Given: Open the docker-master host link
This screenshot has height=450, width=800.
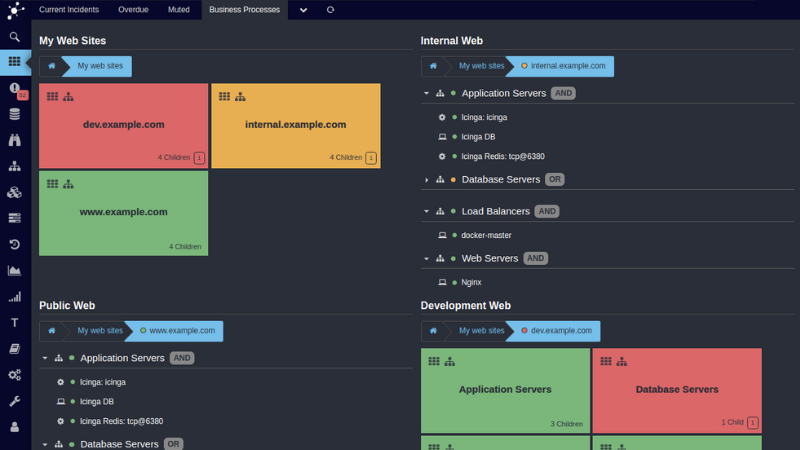Looking at the screenshot, I should click(x=486, y=235).
